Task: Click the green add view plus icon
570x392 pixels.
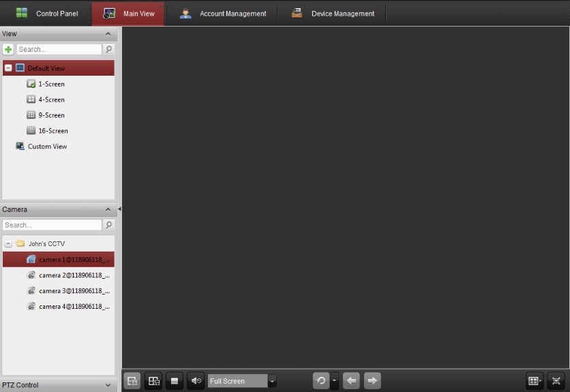Action: coord(8,50)
